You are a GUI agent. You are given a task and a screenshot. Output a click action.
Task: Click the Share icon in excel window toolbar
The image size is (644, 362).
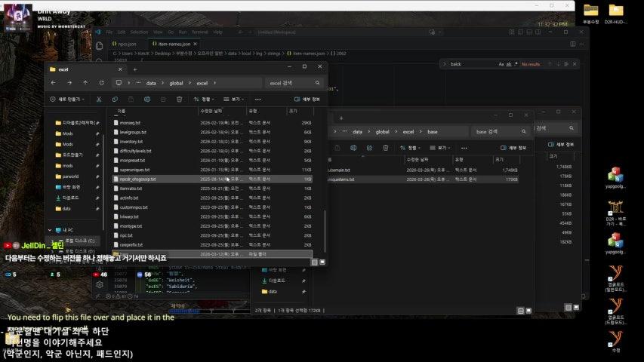click(163, 100)
